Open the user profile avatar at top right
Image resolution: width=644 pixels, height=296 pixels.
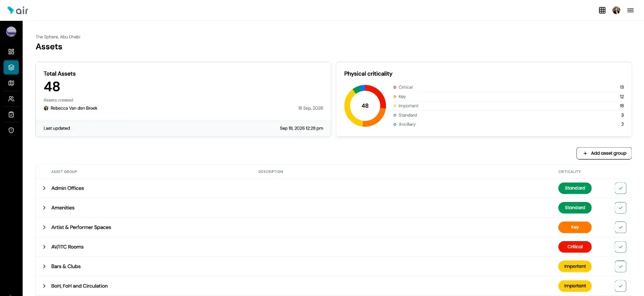coord(616,10)
